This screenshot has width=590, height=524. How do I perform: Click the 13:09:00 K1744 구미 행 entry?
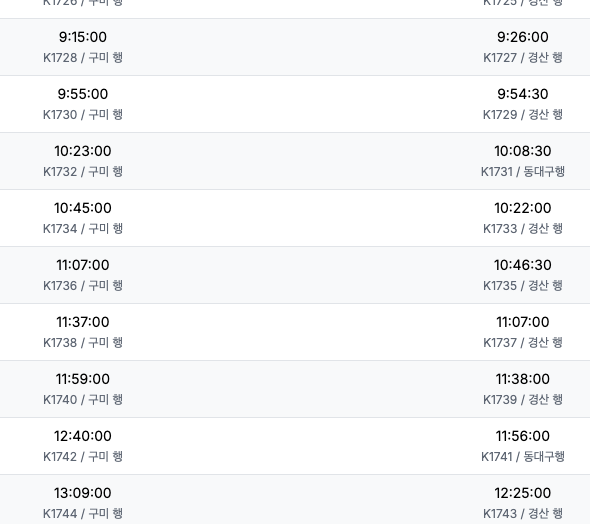coord(83,503)
